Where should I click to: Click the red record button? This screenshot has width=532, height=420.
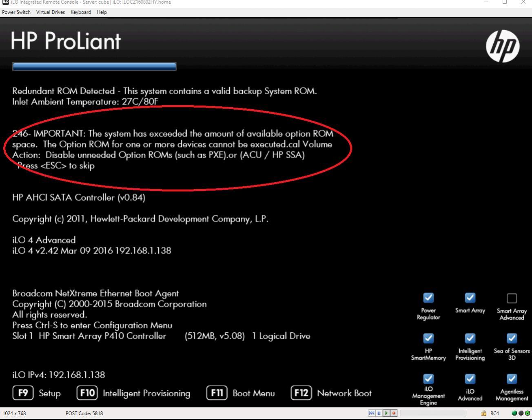click(x=394, y=413)
